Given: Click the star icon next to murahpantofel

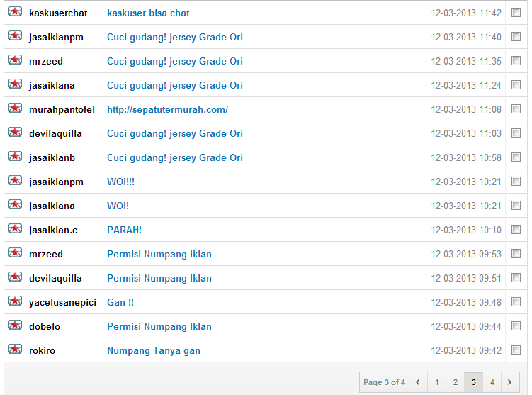Looking at the screenshot, I should [15, 108].
